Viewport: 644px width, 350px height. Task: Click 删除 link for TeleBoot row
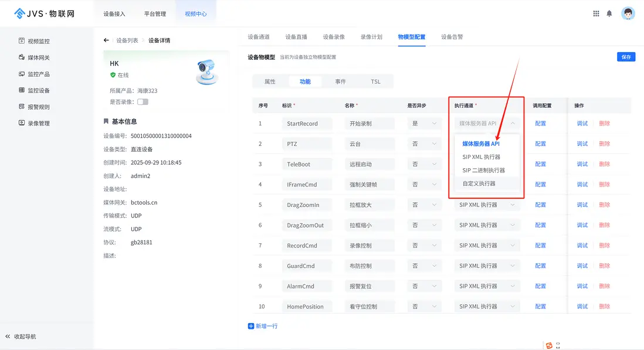pyautogui.click(x=604, y=164)
